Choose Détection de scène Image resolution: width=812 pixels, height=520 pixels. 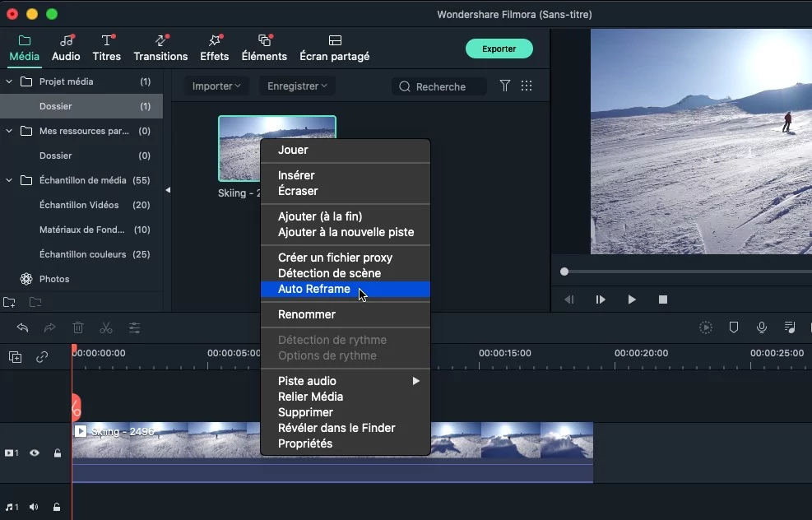tap(346, 273)
